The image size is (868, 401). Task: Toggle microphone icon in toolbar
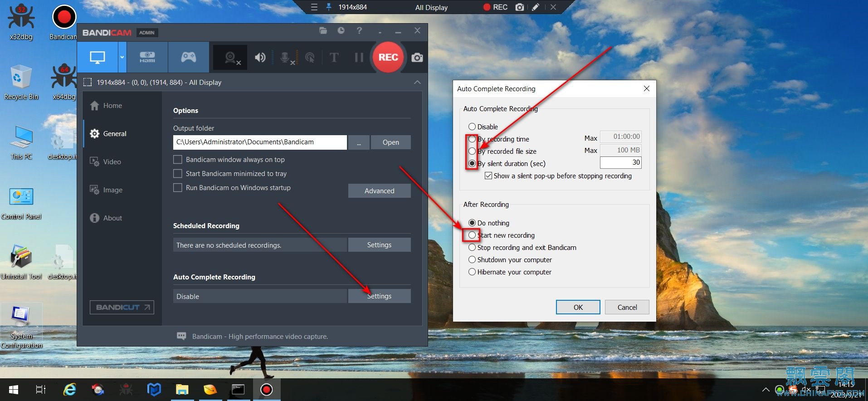285,58
